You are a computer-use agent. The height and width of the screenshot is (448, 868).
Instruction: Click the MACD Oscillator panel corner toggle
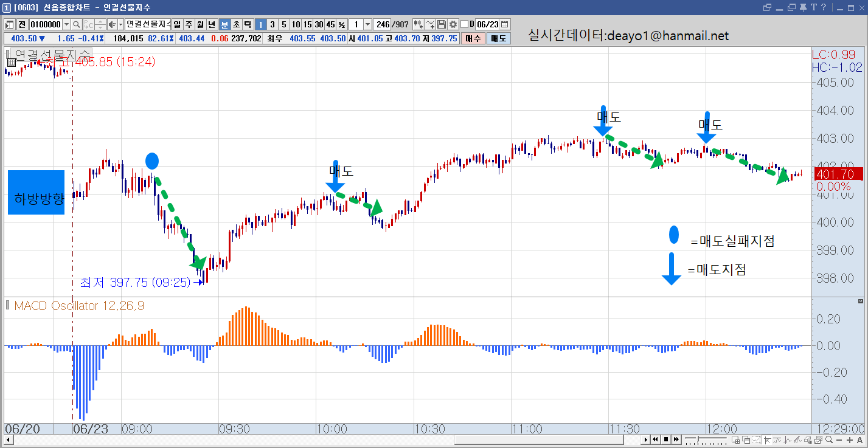[860, 302]
